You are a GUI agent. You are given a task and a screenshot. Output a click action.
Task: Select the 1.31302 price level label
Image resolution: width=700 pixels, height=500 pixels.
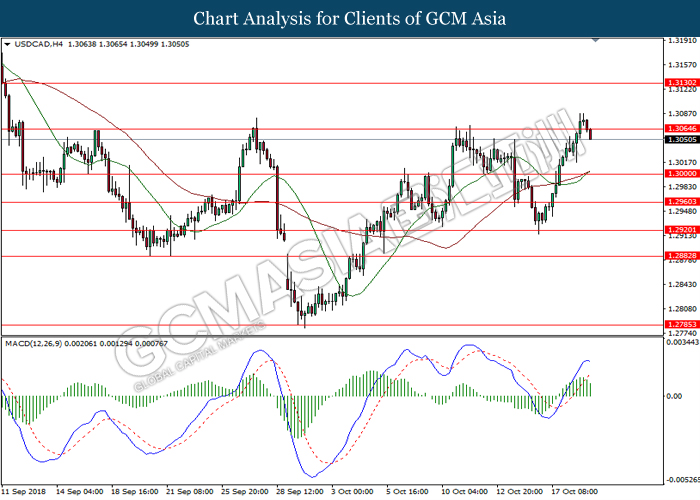pos(682,83)
